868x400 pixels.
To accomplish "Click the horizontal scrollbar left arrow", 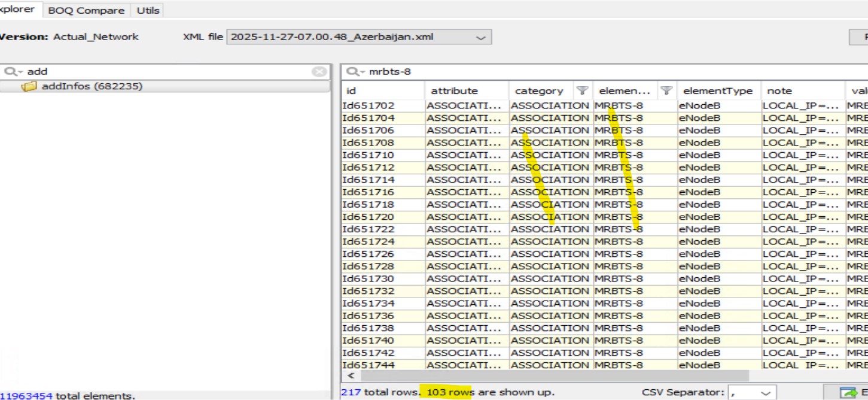I will [x=351, y=376].
